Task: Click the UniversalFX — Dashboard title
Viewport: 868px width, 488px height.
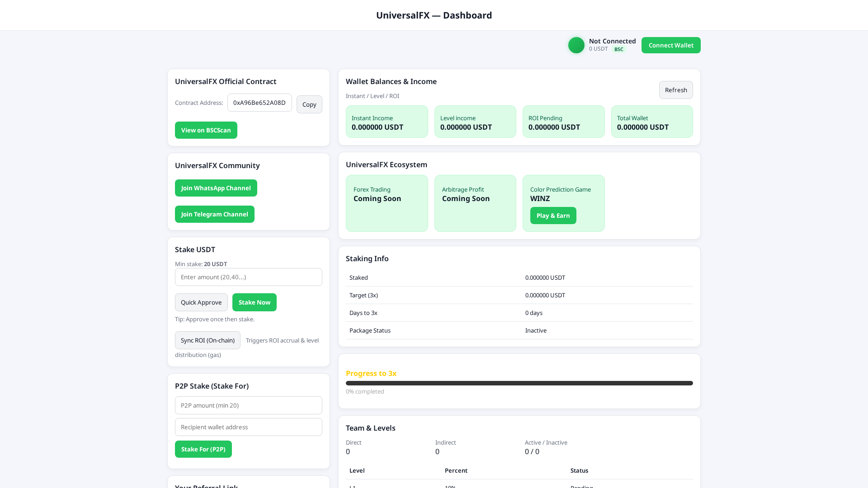Action: (434, 15)
